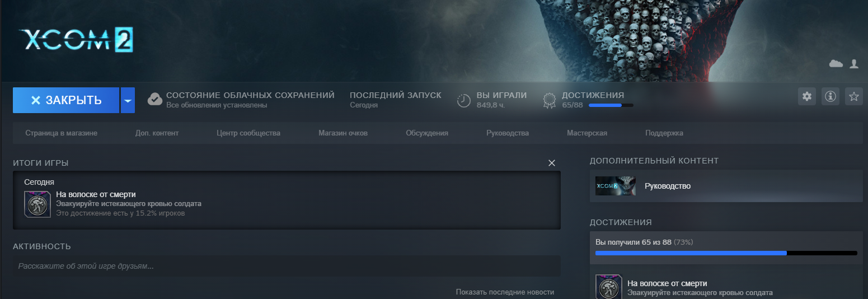Image resolution: width=868 pixels, height=299 pixels.
Task: Click cloud saves status icon
Action: coord(155,100)
